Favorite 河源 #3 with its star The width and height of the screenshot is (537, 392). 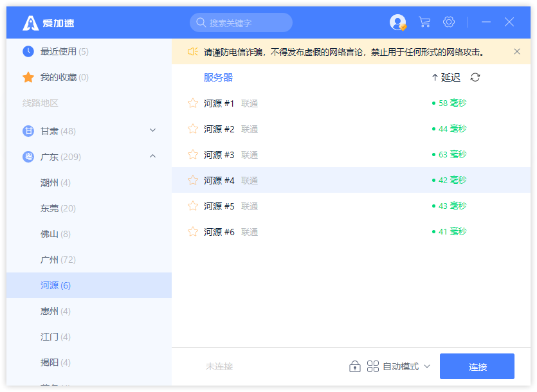coord(193,154)
